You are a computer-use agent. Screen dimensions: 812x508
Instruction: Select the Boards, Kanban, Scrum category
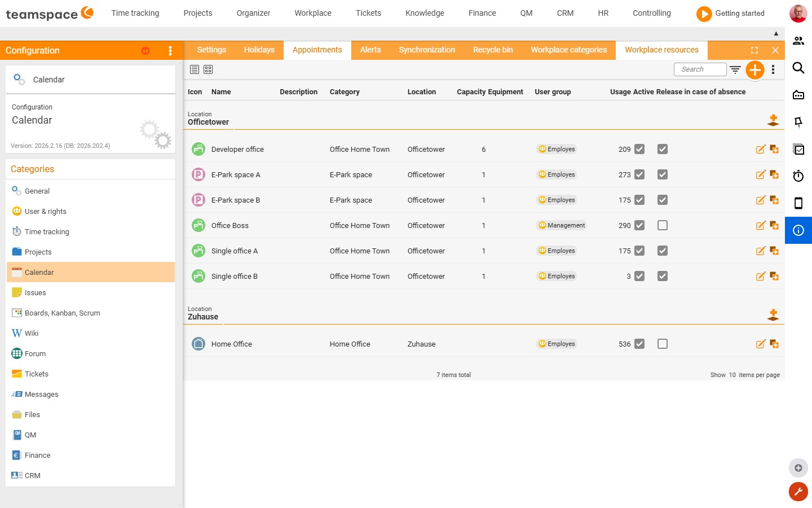click(91, 313)
